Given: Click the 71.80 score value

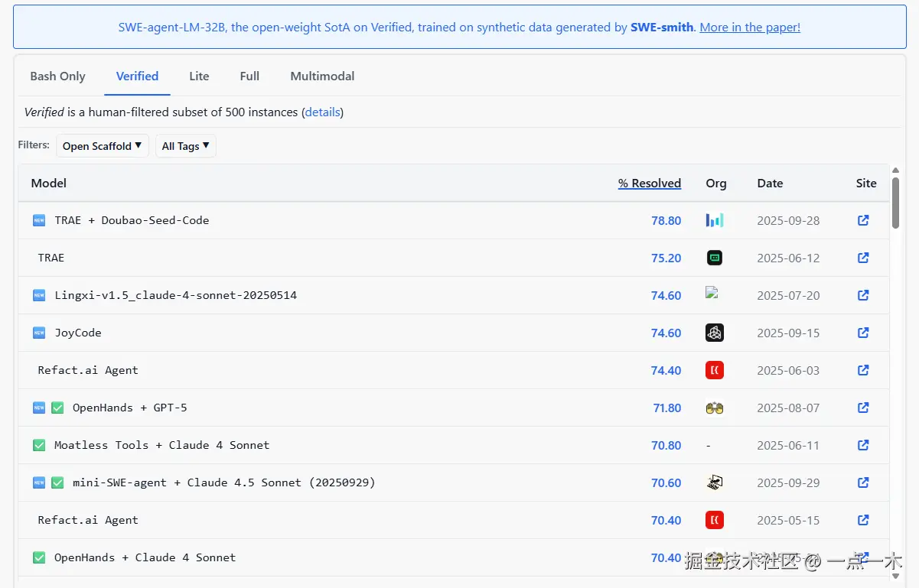Looking at the screenshot, I should [667, 408].
